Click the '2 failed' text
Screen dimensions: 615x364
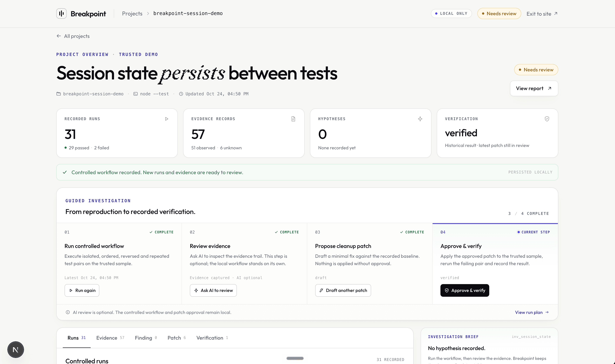pos(102,148)
